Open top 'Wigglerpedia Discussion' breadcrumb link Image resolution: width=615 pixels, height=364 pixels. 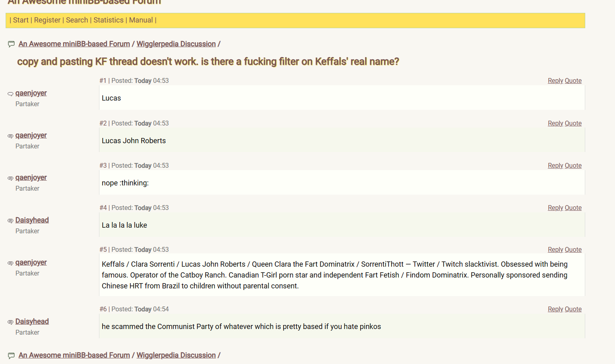(176, 44)
